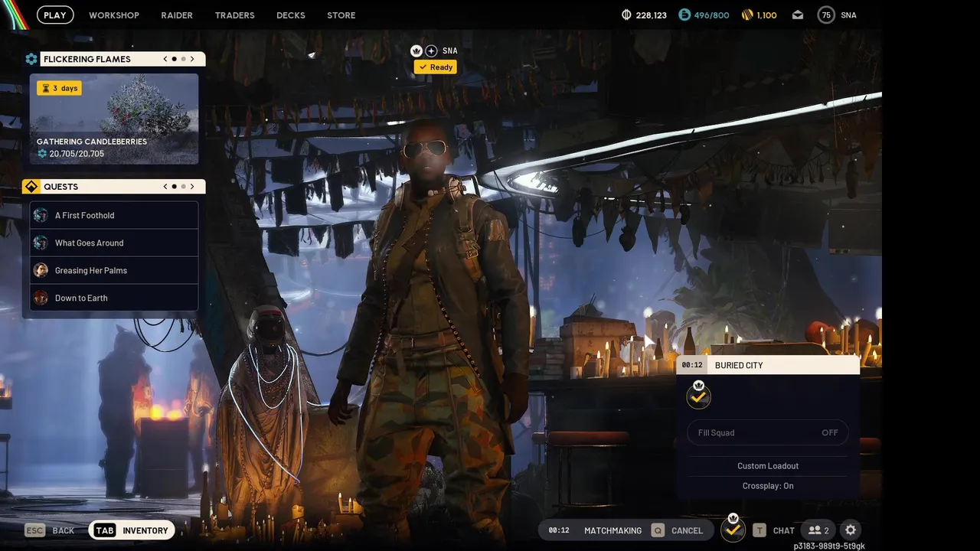Open the Gathering Candleberries event card
980x551 pixels.
tap(114, 119)
